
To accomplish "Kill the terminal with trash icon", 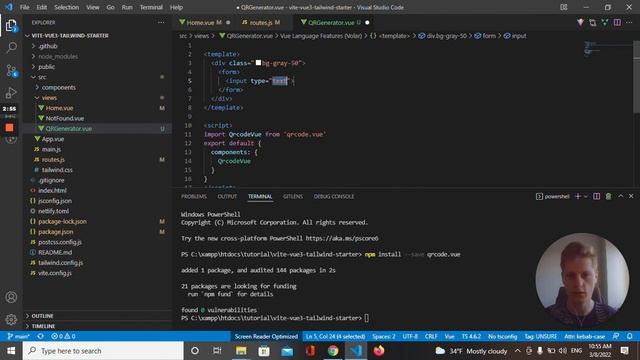I will point(608,196).
